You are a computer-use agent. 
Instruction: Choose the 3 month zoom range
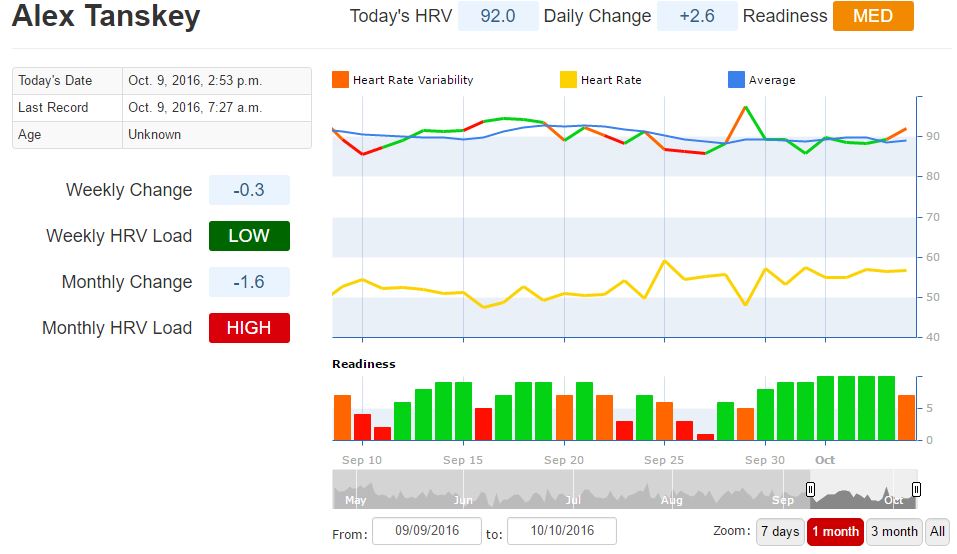pos(894,531)
